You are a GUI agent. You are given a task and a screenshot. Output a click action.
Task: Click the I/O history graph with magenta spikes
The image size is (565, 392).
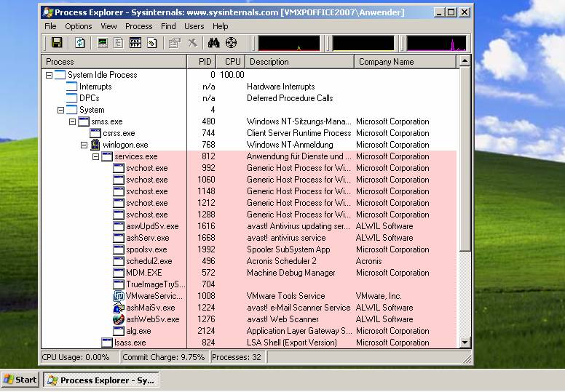tap(436, 43)
